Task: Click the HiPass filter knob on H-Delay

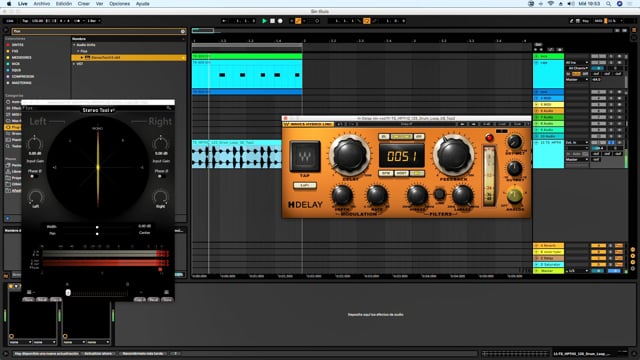Action: point(417,196)
